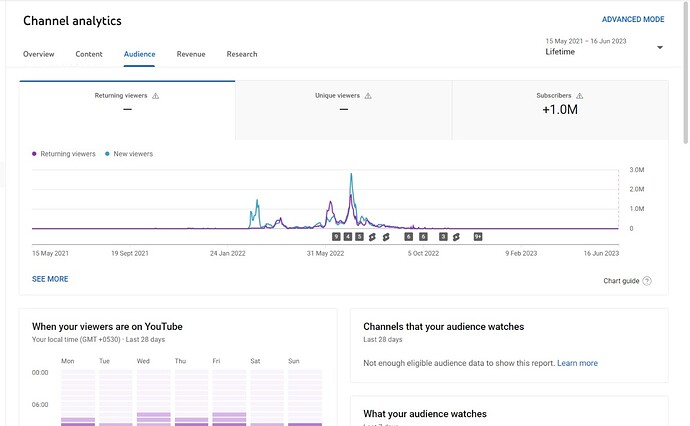
Task: Click the warning icon beside Subscribers
Action: [580, 95]
